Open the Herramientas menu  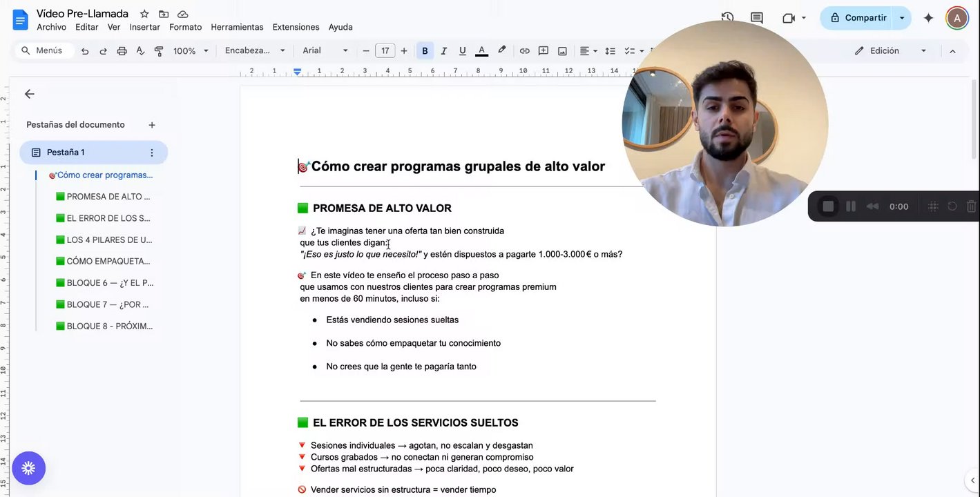click(237, 27)
